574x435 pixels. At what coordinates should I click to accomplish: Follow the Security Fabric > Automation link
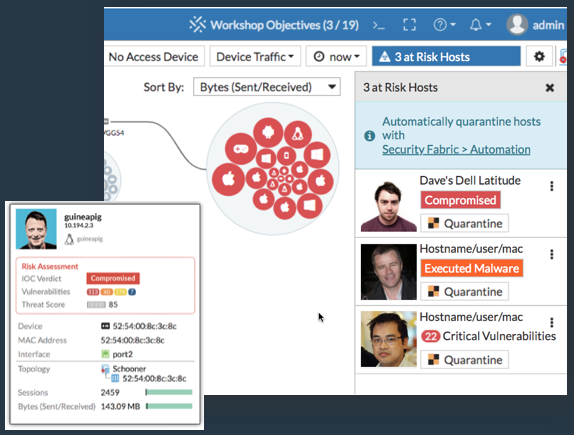tap(456, 149)
